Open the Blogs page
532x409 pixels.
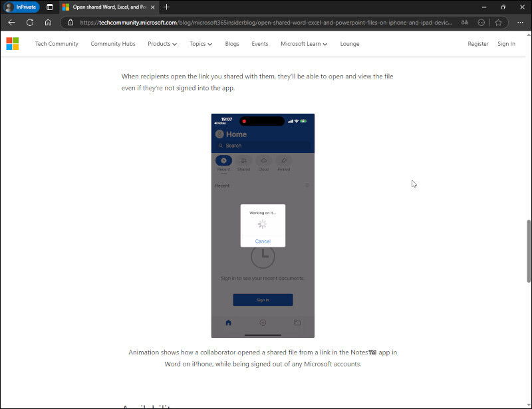coord(232,44)
